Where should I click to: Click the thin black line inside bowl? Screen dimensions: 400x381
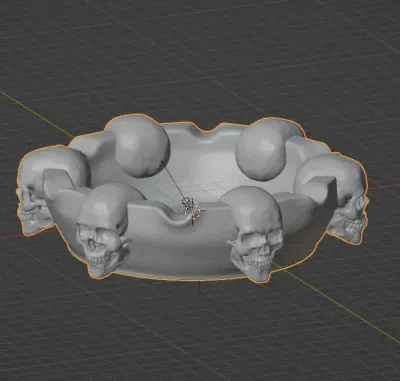[173, 180]
